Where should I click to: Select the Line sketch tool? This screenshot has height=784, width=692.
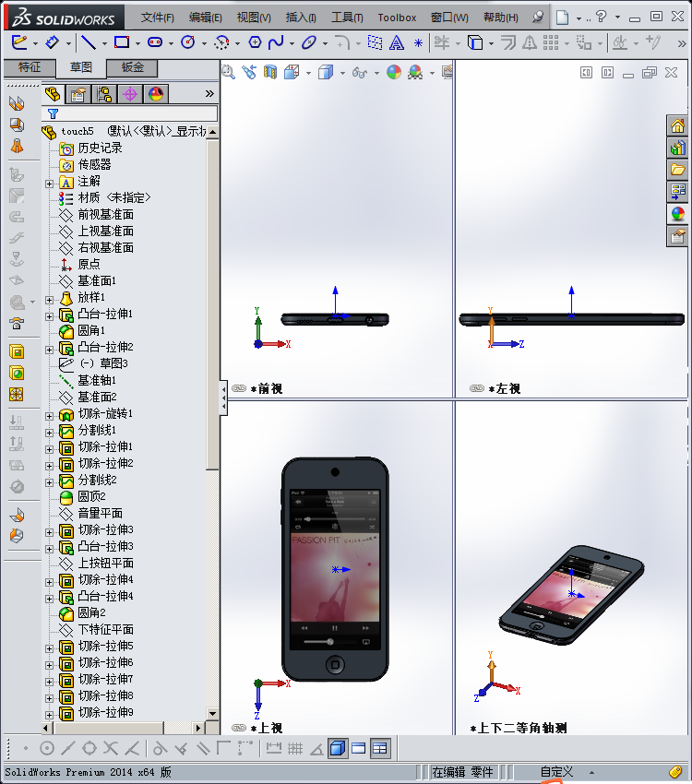pos(89,42)
